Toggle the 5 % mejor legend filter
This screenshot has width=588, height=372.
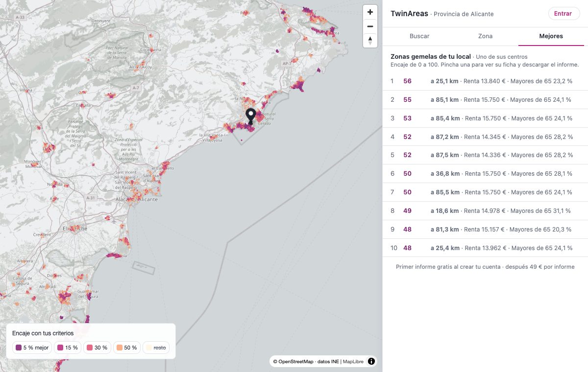32,348
